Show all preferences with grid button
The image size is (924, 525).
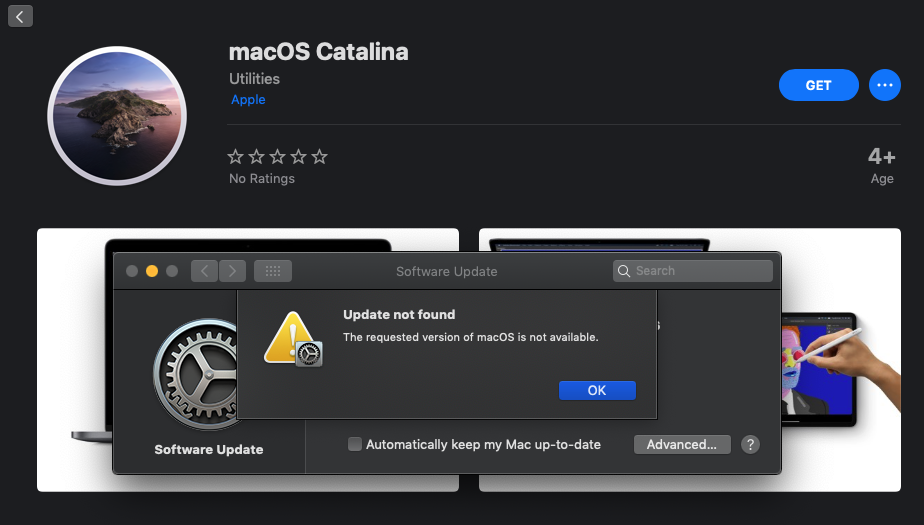(x=273, y=271)
